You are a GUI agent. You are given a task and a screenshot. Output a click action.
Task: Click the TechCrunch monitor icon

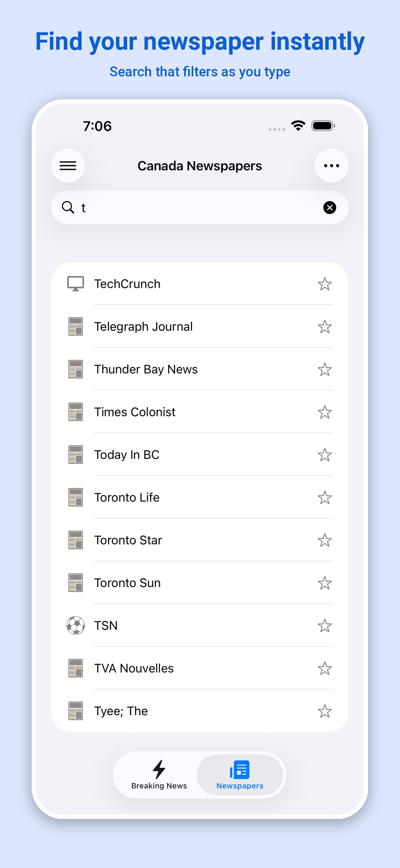point(75,284)
